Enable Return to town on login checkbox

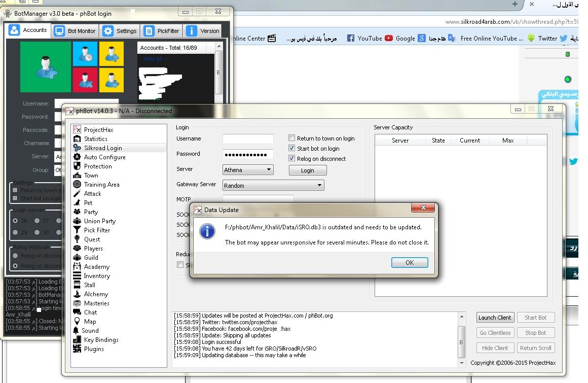292,138
